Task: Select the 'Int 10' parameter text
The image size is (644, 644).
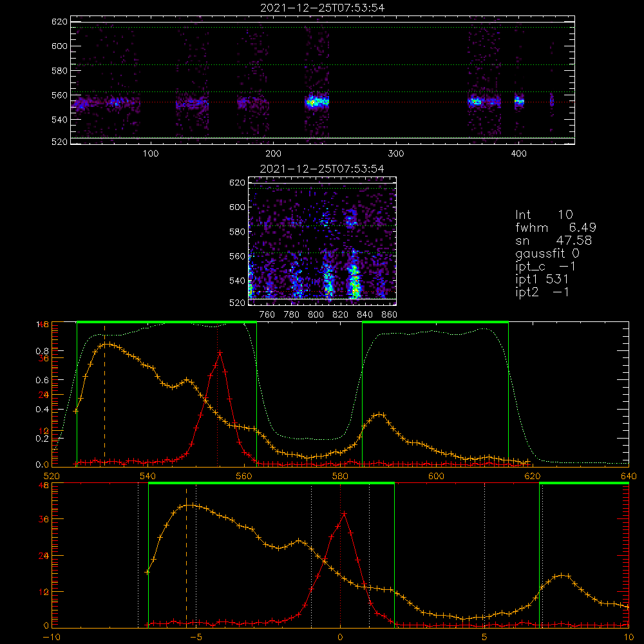Action: tap(544, 214)
